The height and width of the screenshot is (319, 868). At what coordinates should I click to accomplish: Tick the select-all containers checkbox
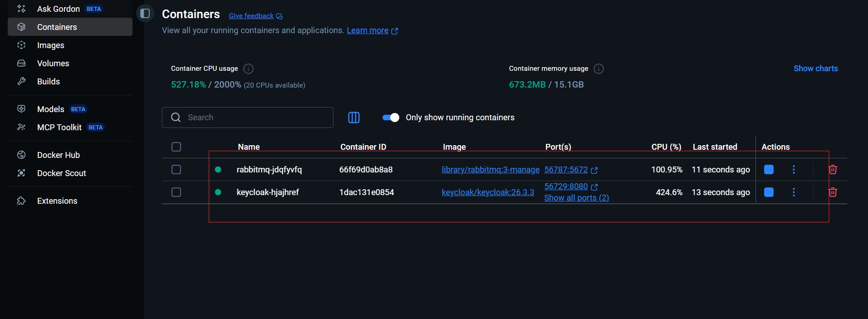[x=177, y=147]
